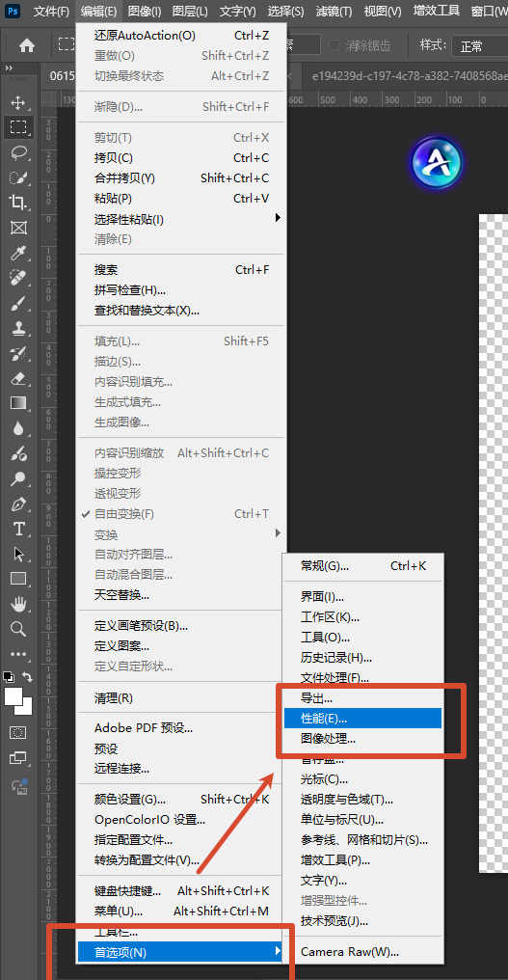Select the Eraser tool
508x980 pixels.
pos(18,379)
